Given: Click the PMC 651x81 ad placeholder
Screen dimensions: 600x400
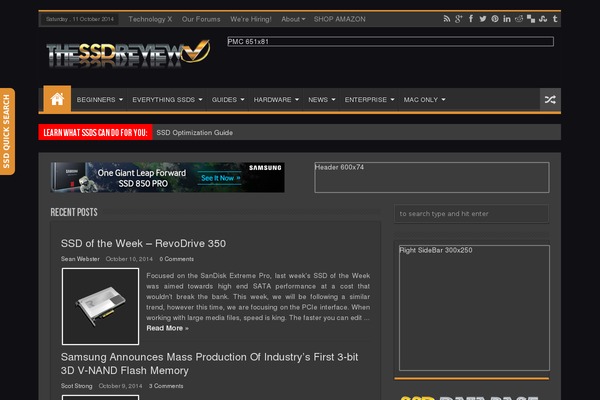Looking at the screenshot, I should 390,41.
